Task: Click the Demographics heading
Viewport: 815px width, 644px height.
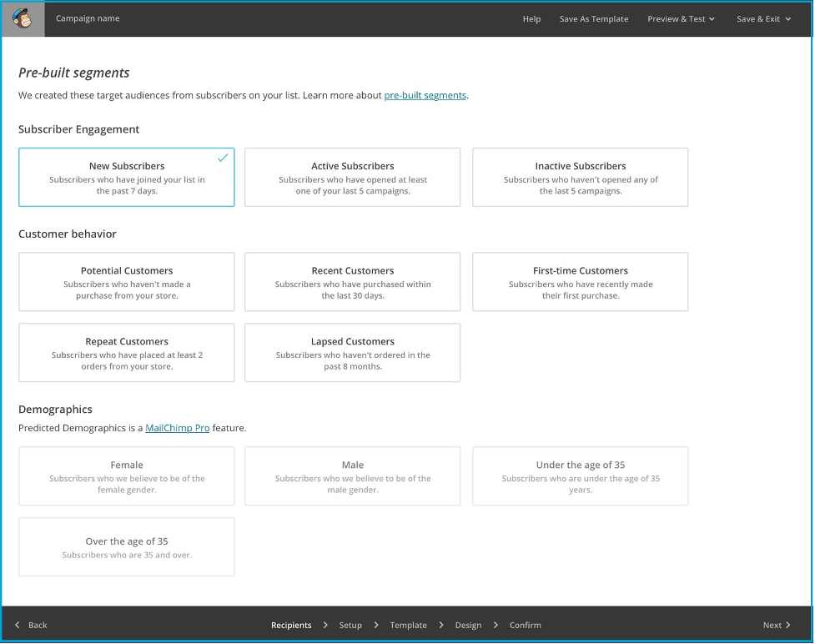Action: [55, 410]
